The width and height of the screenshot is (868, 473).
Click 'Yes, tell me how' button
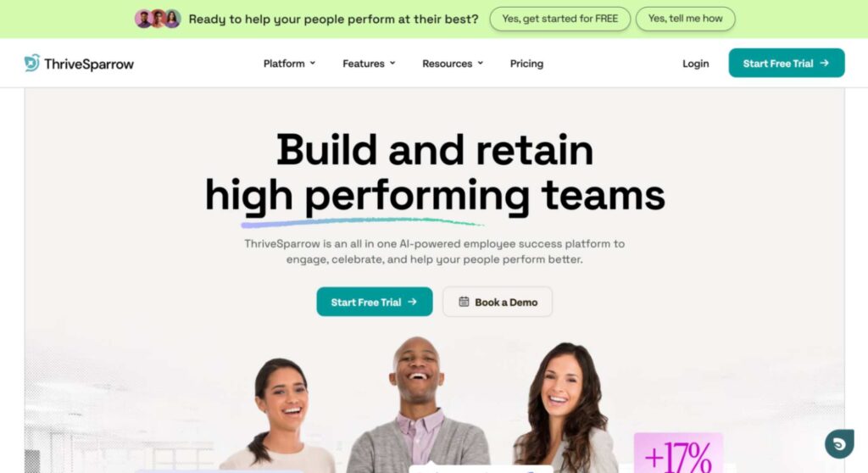click(685, 19)
